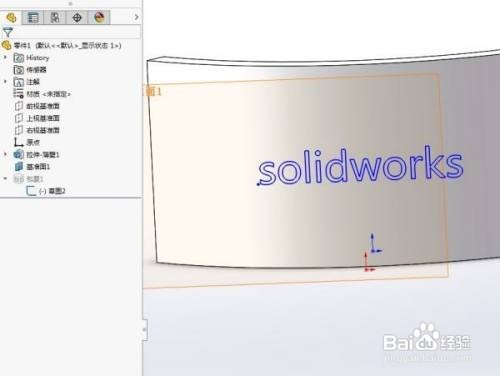The width and height of the screenshot is (500, 376).
Task: Expand the 注解 annotations folder arrow
Action: pyautogui.click(x=5, y=81)
